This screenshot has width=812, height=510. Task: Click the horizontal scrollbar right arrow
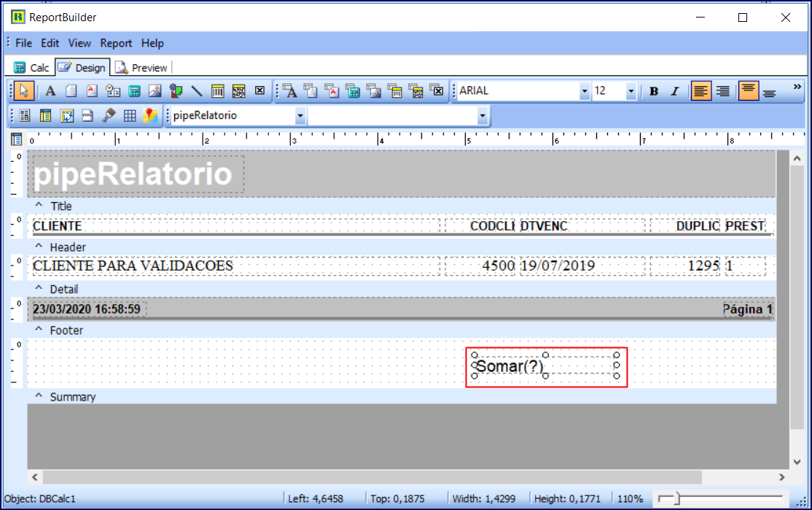[x=782, y=477]
